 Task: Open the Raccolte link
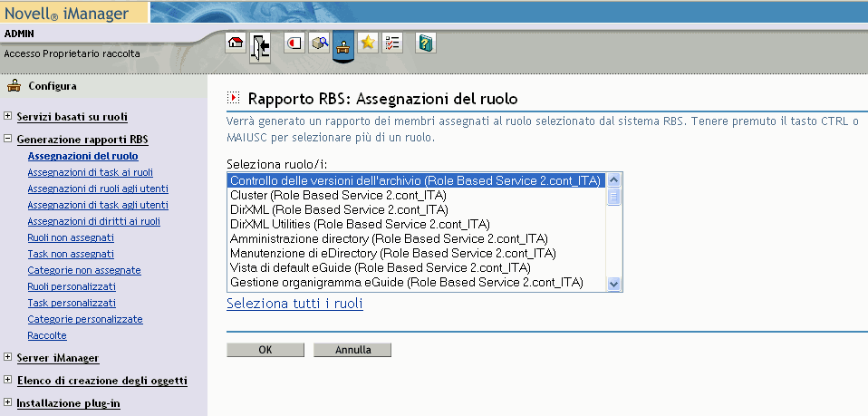47,335
